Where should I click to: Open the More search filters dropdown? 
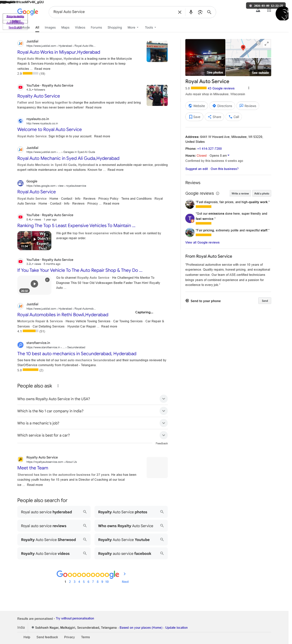(133, 27)
